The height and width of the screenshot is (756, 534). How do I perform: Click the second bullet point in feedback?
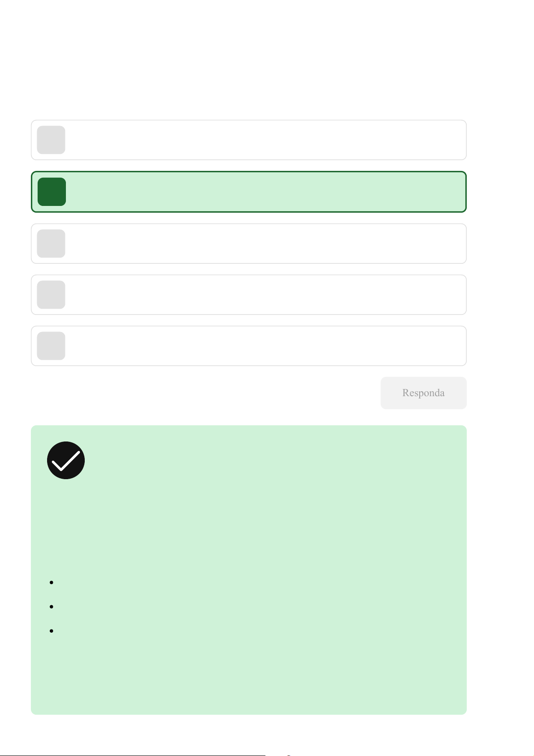pyautogui.click(x=52, y=607)
